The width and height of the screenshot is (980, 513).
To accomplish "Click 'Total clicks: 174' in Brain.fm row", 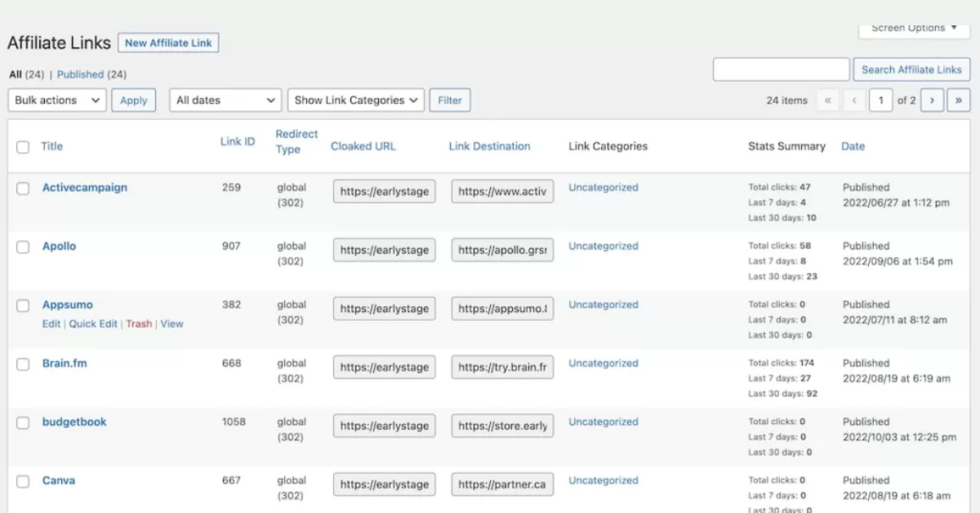I will [782, 363].
